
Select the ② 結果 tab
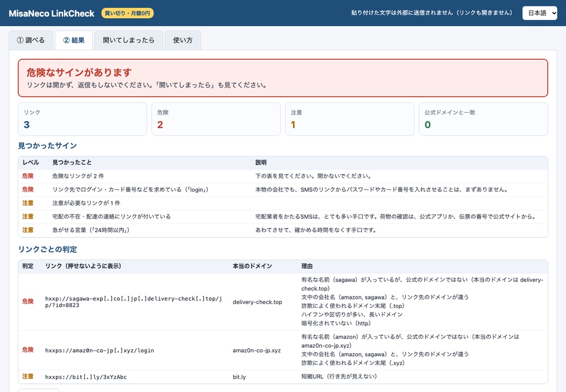[x=74, y=40]
